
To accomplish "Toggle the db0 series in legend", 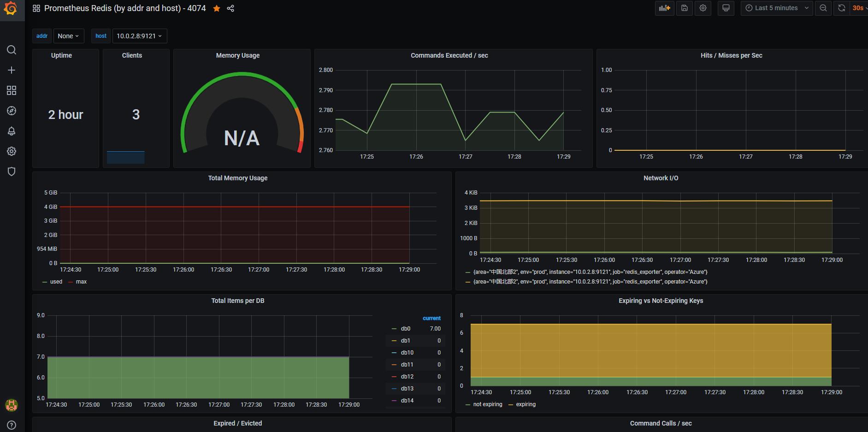I will tap(406, 329).
